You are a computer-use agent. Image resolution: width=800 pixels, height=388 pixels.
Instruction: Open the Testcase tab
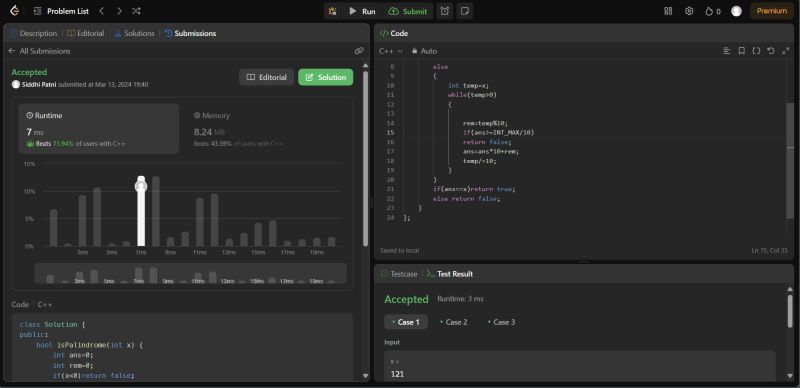tap(399, 274)
